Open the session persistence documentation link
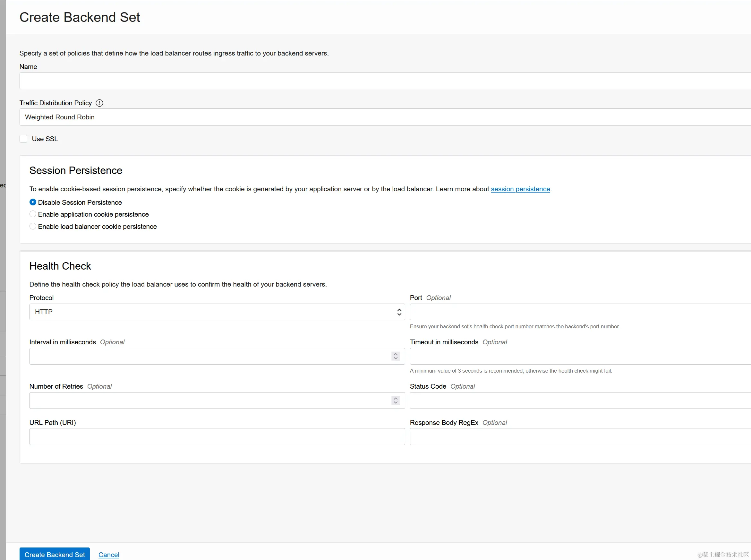This screenshot has height=560, width=751. [x=520, y=189]
